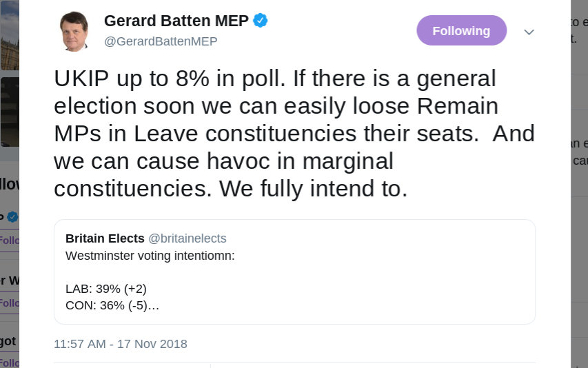Open the Britain Elects name in the quoted tweet
Screen dimensions: 588x368
[105, 238]
